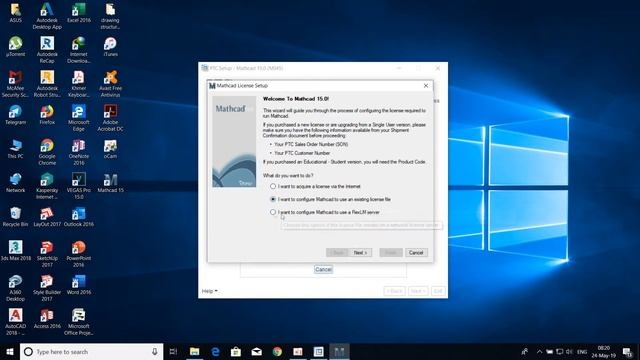Screen dimensions: 640x360
Task: Open the taskbar clock and date
Action: click(x=604, y=351)
